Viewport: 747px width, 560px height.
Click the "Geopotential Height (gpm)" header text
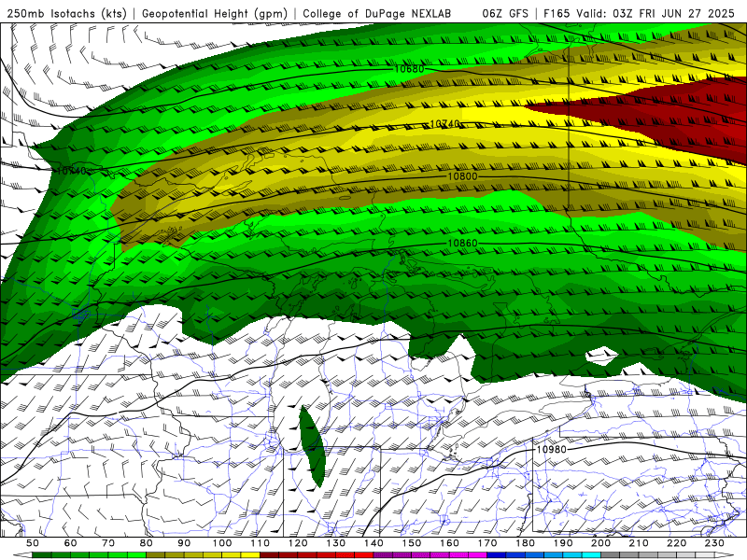(x=215, y=14)
